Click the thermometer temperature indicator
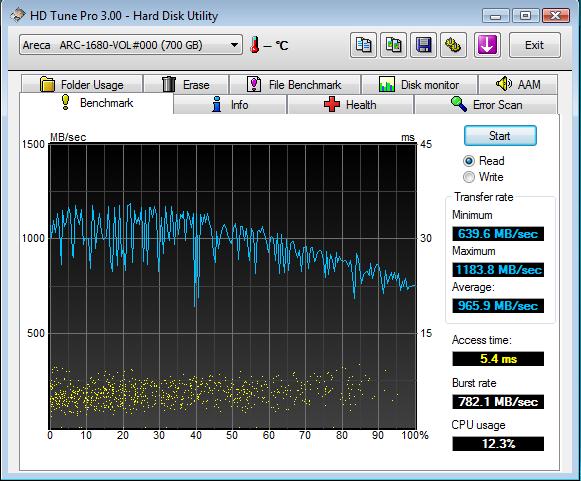 pyautogui.click(x=255, y=45)
